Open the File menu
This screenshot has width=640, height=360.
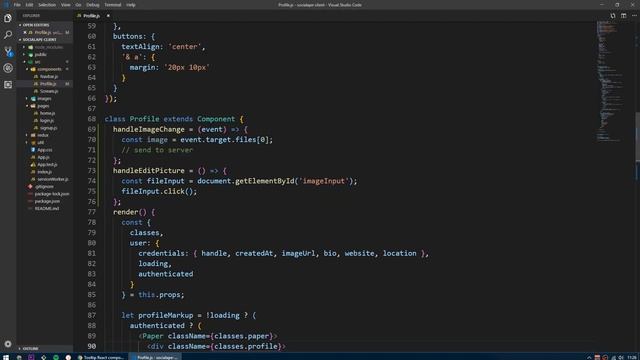17,5
